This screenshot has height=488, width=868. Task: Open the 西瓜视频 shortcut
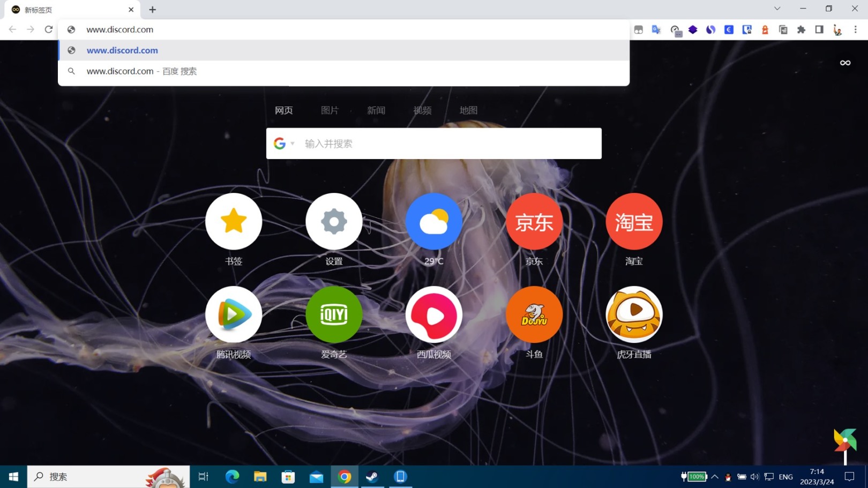click(434, 314)
